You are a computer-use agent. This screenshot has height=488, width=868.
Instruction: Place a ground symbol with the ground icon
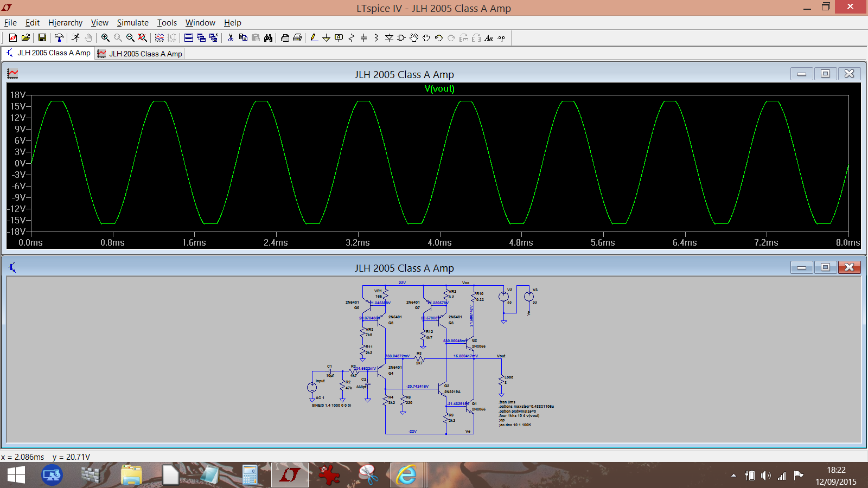point(326,37)
